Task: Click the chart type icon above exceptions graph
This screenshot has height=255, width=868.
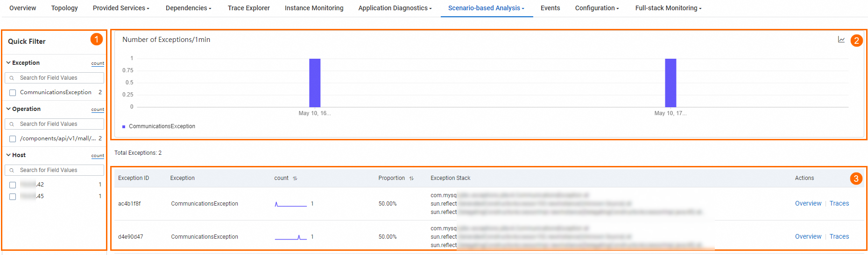Action: [841, 40]
